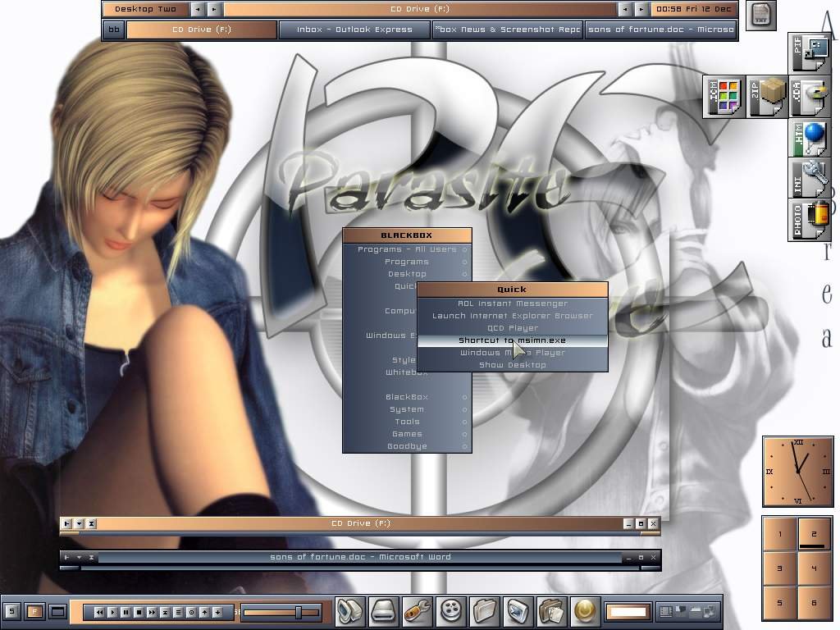
Task: Open the .INI wrench icon
Action: click(x=809, y=178)
